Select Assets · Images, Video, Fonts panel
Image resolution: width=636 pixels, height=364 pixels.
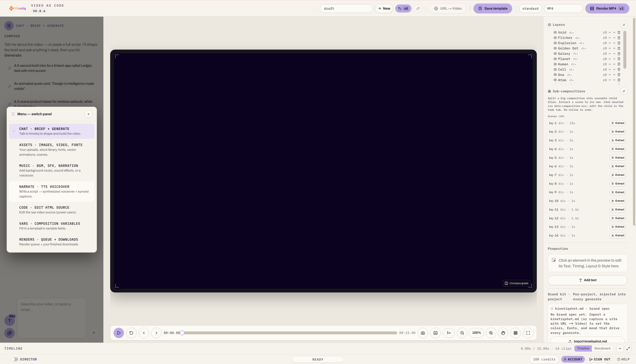[x=51, y=149]
